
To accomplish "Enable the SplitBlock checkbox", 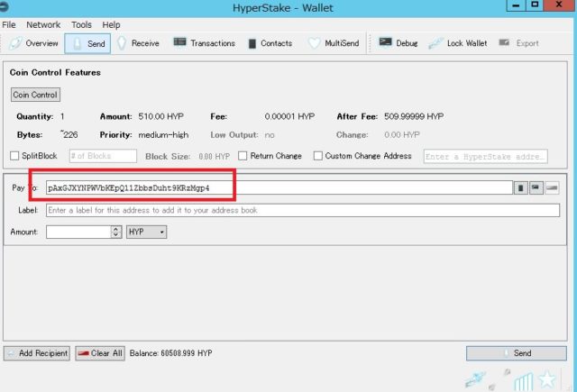I will (14, 156).
